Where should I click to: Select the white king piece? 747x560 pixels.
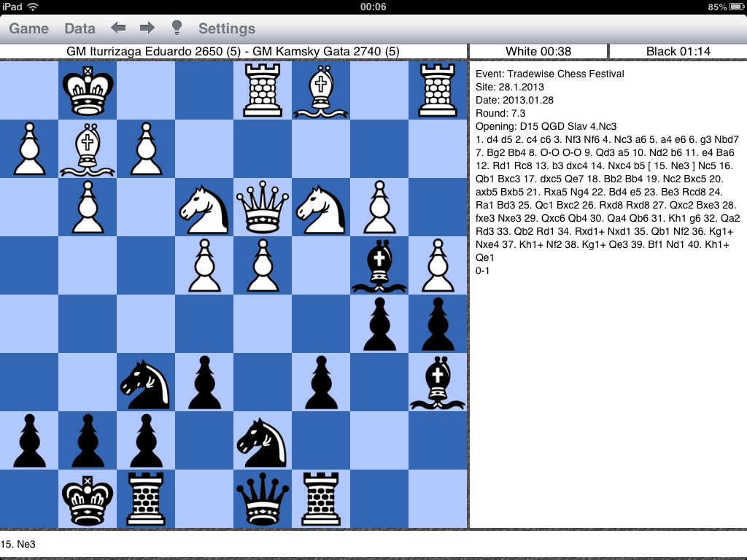(88, 90)
